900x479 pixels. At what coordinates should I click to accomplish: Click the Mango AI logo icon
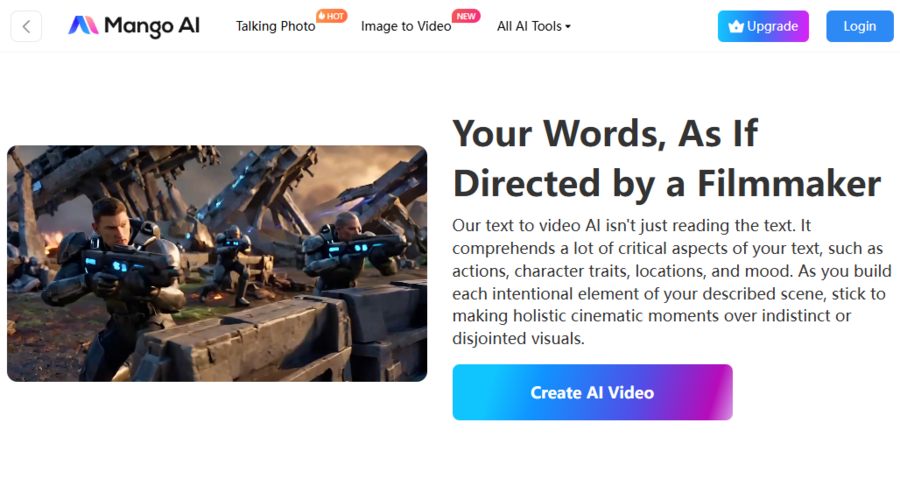82,26
